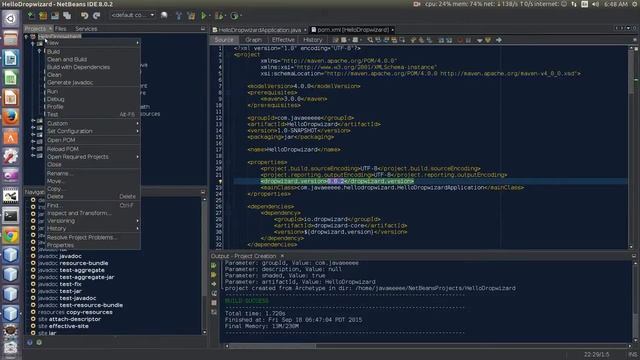Click the right arrow icon in editor toolbar

tap(498, 40)
